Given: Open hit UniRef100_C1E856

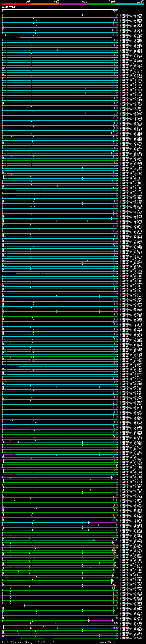Looking at the screenshot, I should [131, 20].
